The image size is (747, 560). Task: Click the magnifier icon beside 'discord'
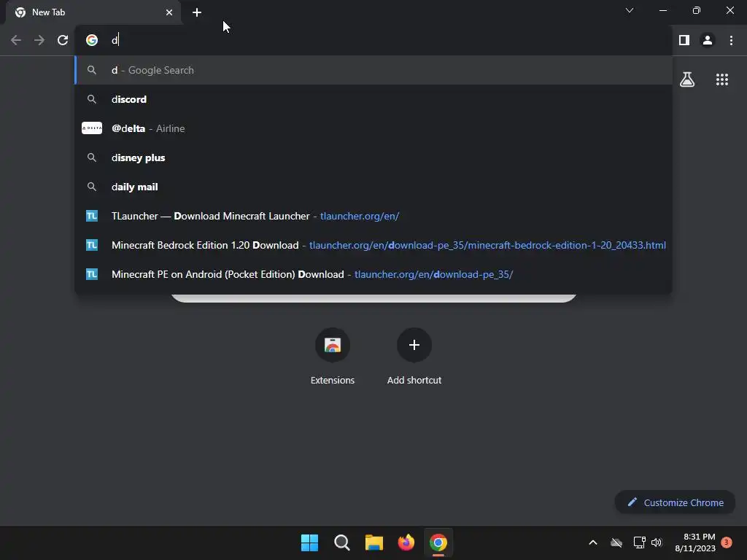pyautogui.click(x=92, y=99)
